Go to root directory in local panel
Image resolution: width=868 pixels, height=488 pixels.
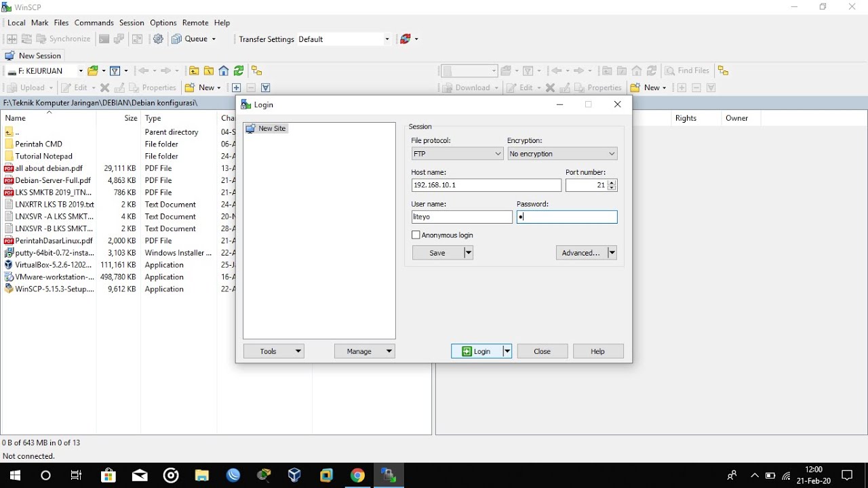tap(209, 70)
